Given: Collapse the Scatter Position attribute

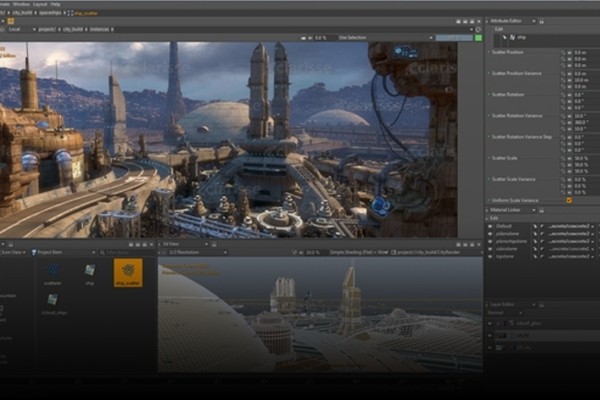Looking at the screenshot, I should point(488,52).
